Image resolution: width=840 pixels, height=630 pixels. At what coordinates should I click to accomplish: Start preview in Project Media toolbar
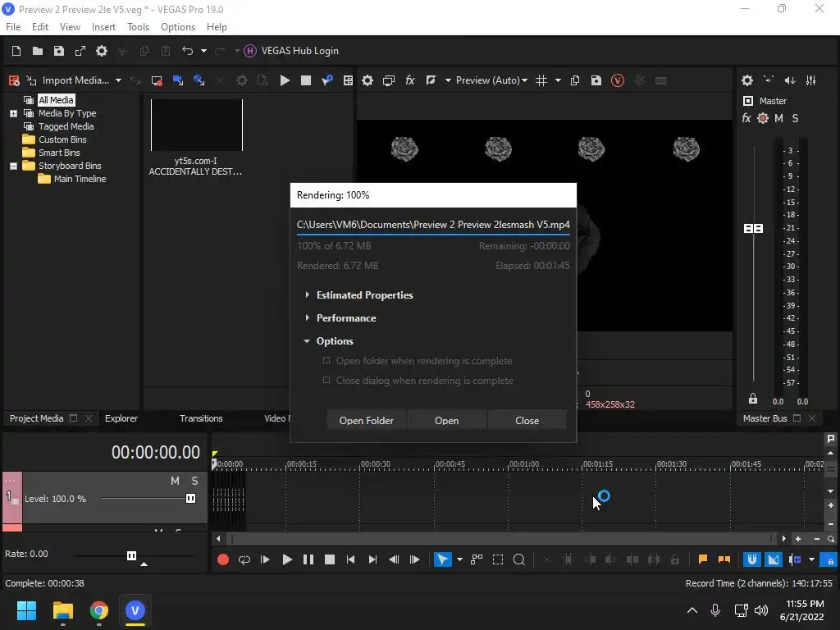coord(285,80)
